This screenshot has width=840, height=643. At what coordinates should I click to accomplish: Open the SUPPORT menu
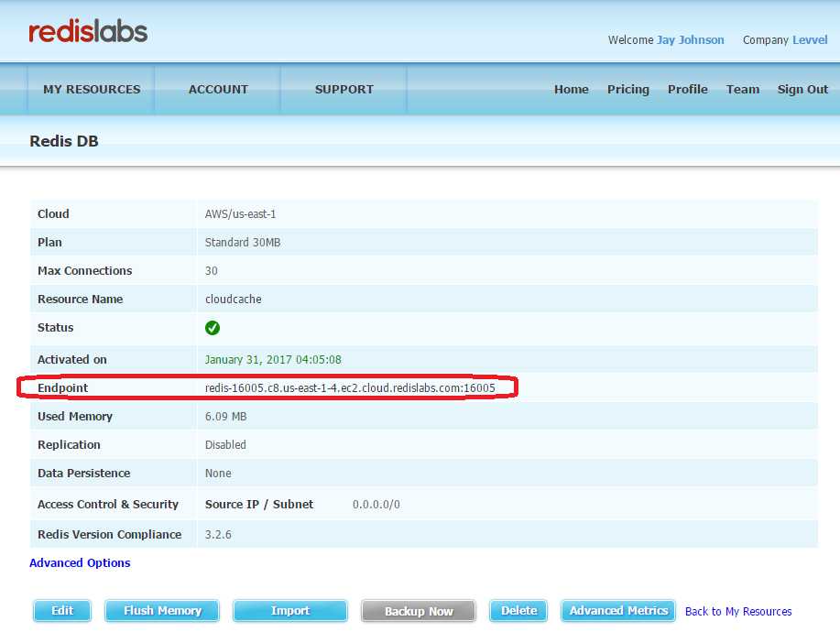pos(344,90)
